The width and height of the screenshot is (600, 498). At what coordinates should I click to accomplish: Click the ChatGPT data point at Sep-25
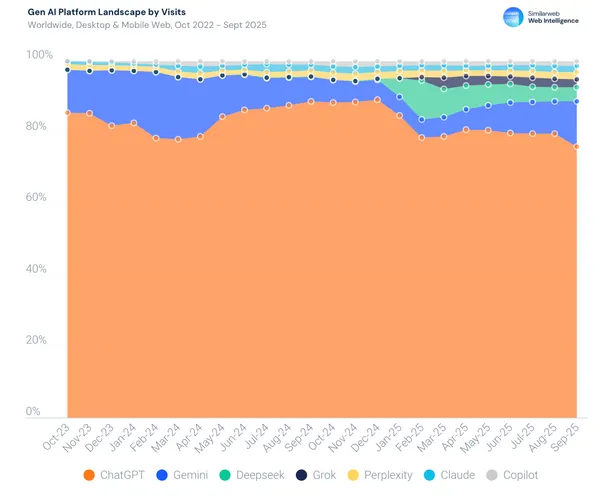[x=577, y=147]
